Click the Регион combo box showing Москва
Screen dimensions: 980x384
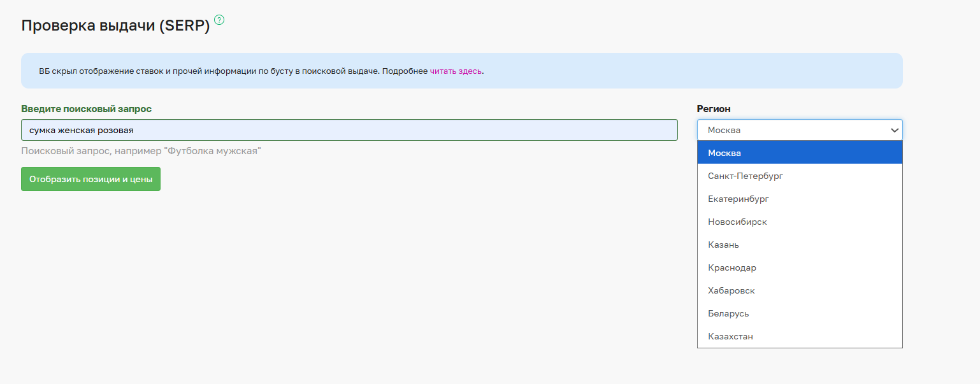[790, 130]
